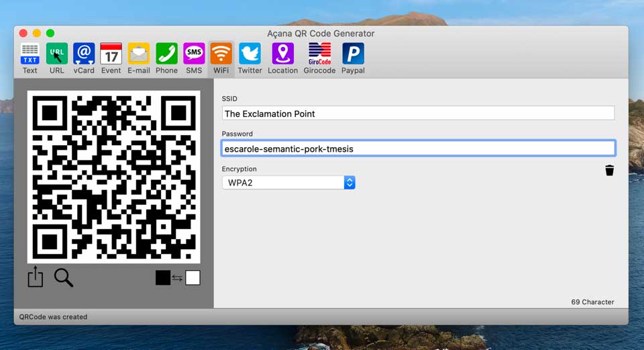Click the share/export QR code icon

coord(36,277)
